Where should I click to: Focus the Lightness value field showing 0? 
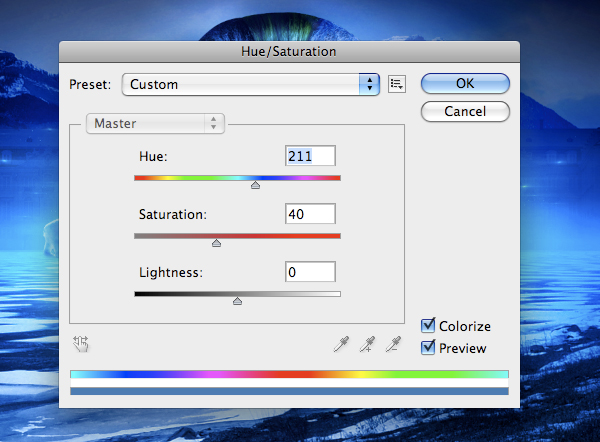(x=310, y=272)
